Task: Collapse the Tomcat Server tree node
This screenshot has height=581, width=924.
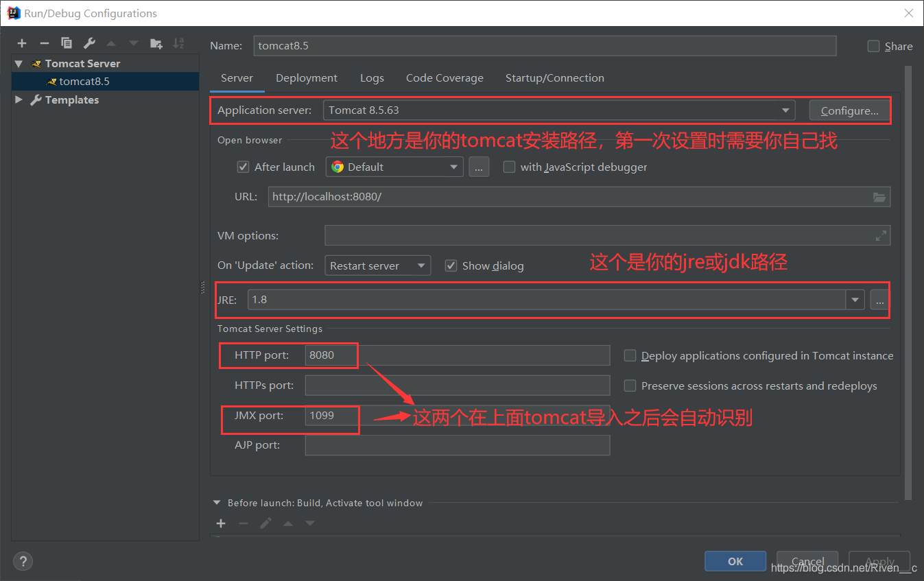Action: (19, 63)
